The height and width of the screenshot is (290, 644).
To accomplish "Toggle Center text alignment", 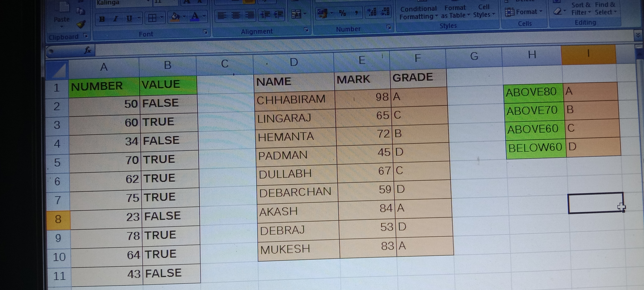I will click(x=235, y=15).
